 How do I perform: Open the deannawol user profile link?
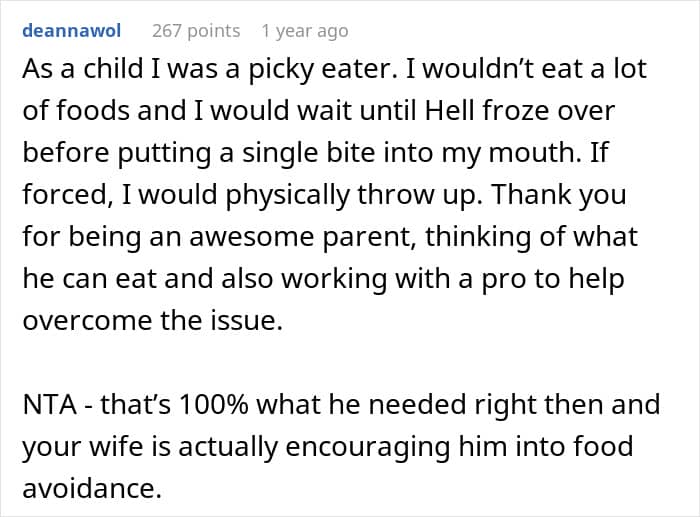click(71, 31)
